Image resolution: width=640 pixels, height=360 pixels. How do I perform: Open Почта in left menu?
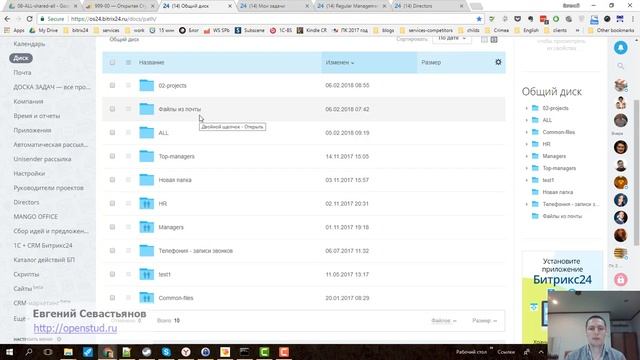22,73
